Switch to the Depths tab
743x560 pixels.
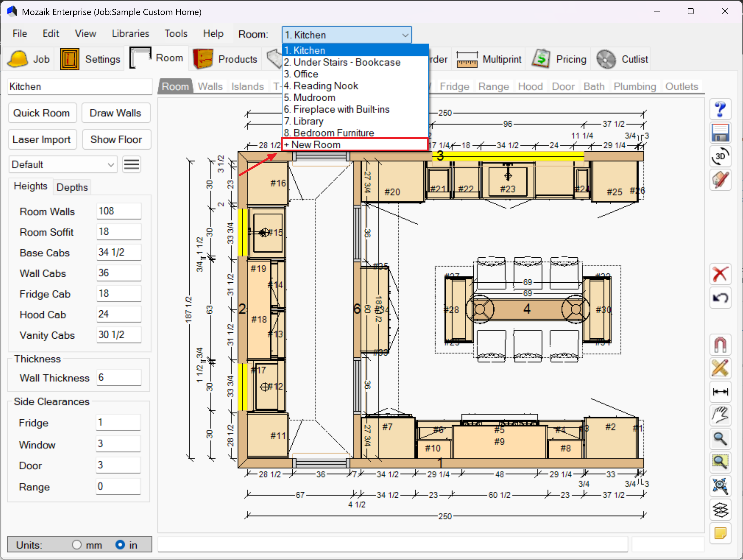72,187
